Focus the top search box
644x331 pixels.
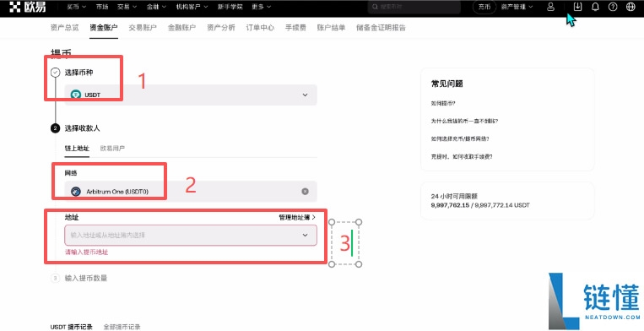pos(414,7)
